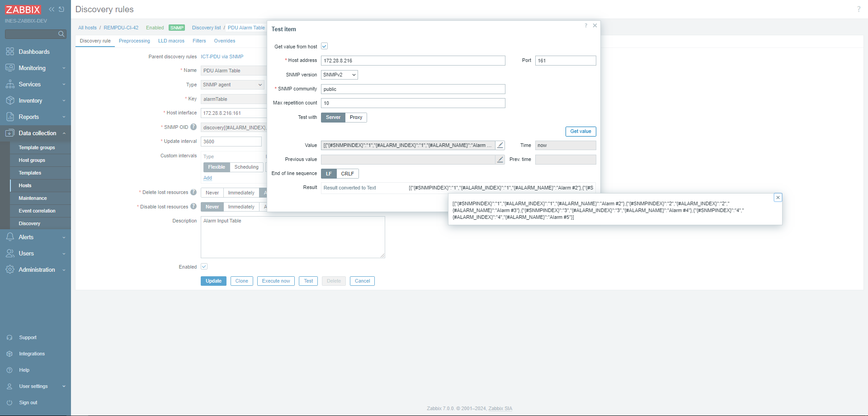Edit the Value field with pencil icon
Screen dimensions: 868x416
[x=500, y=145]
